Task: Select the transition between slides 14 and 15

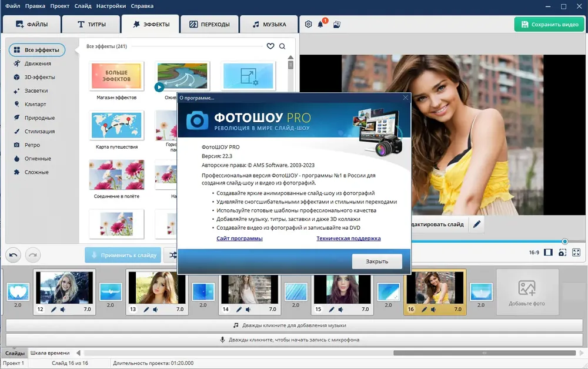Action: (x=296, y=292)
